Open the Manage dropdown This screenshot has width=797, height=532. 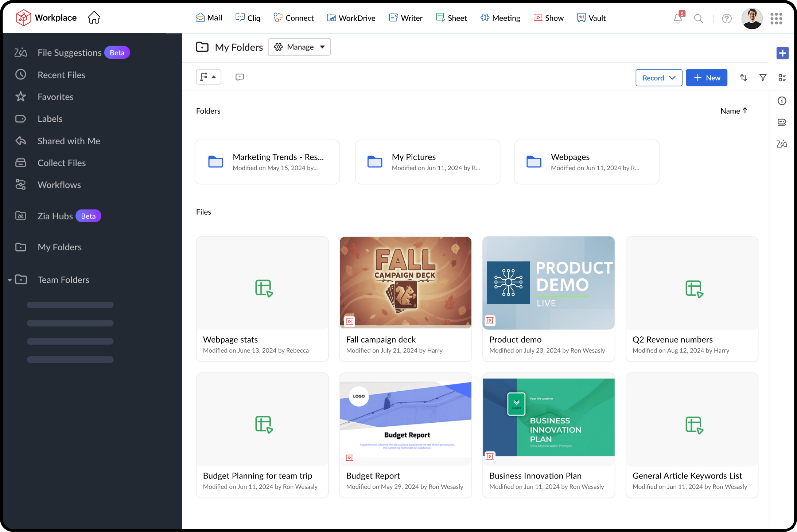coord(299,47)
